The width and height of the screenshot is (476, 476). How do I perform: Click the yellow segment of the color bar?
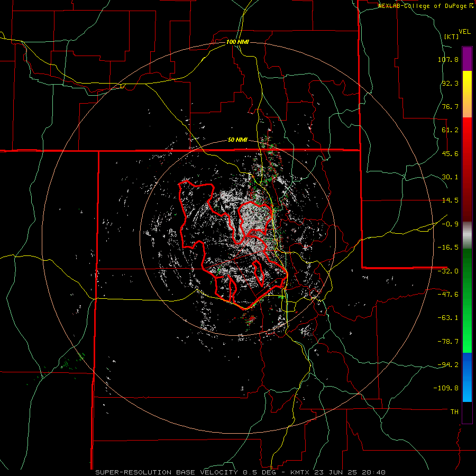tap(467, 83)
